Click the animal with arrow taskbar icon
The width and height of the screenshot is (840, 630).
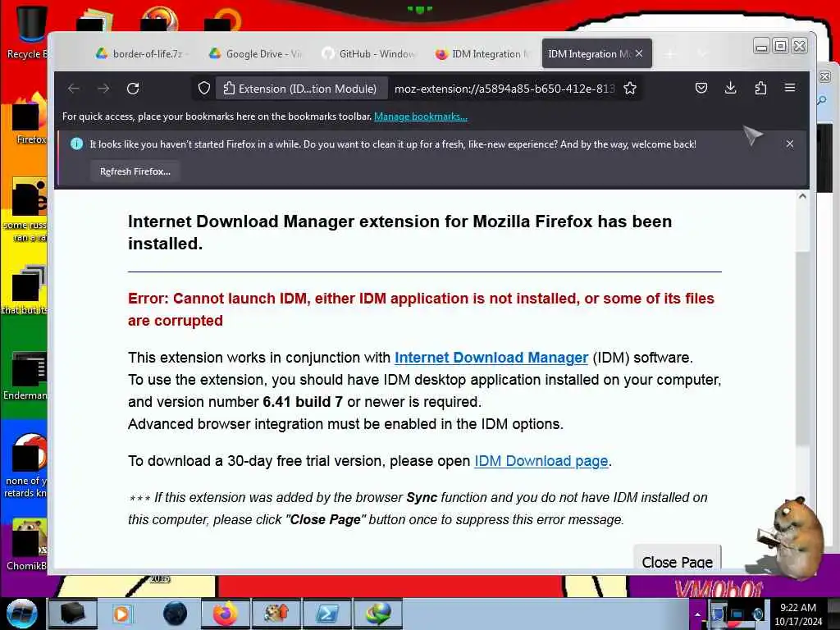coord(276,614)
